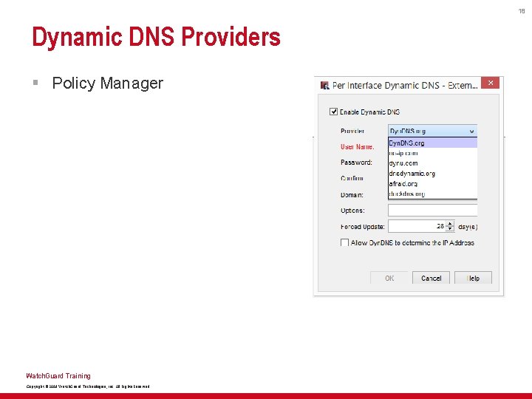Decrease Forced Update days with down arrow
The width and height of the screenshot is (532, 399).
pyautogui.click(x=450, y=229)
